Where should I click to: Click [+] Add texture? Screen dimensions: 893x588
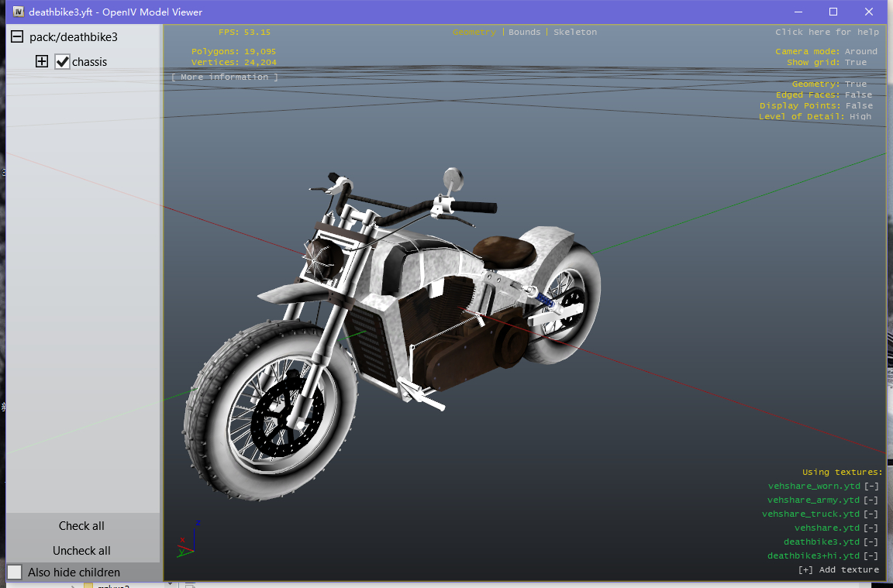tap(838, 569)
